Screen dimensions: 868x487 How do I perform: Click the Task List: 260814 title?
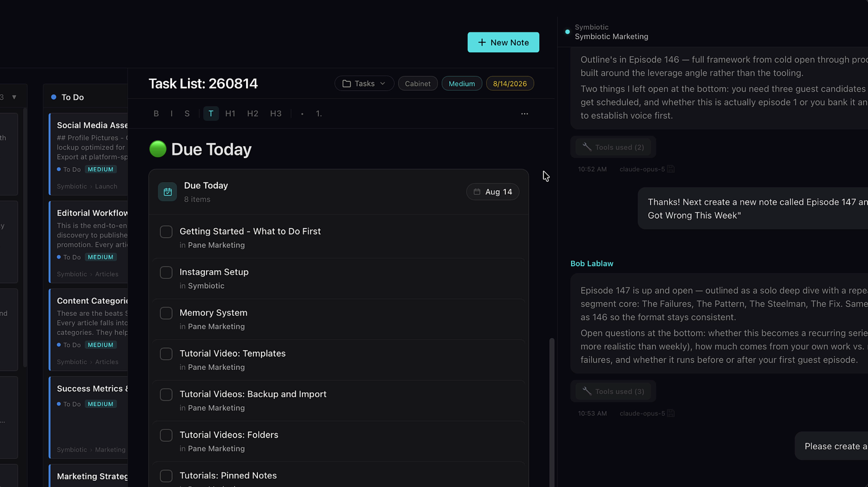[203, 84]
